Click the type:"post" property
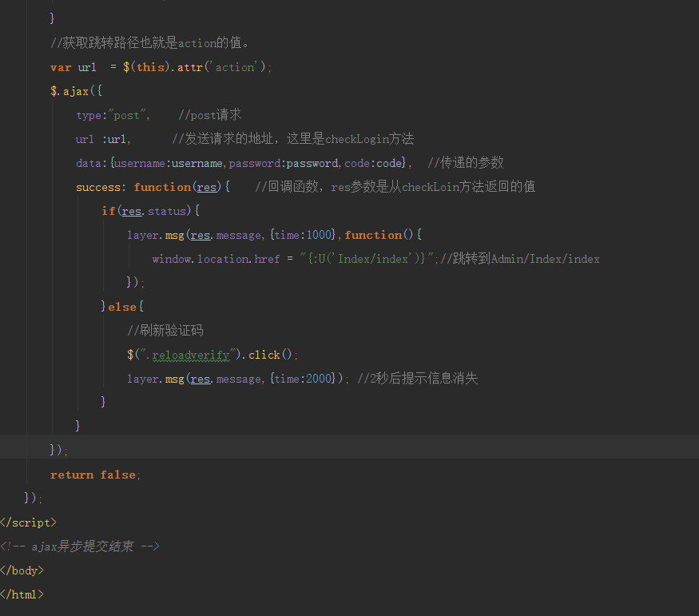Image resolution: width=699 pixels, height=616 pixels. [x=113, y=115]
